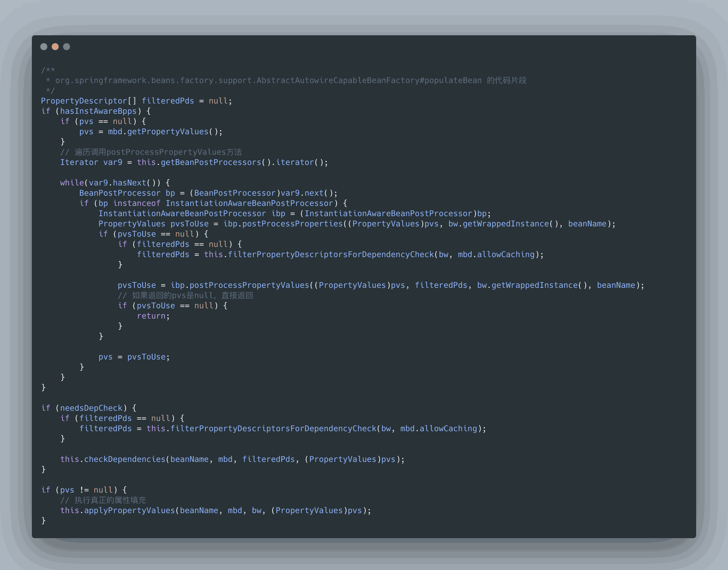Click the PropertyDescriptor[] type declaration
Screen dimensions: 728x570
88,101
